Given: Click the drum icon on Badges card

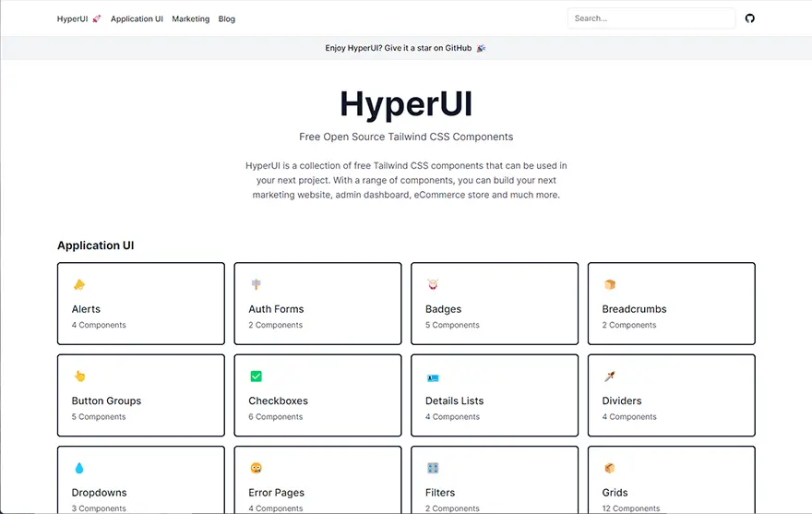Looking at the screenshot, I should [x=433, y=284].
